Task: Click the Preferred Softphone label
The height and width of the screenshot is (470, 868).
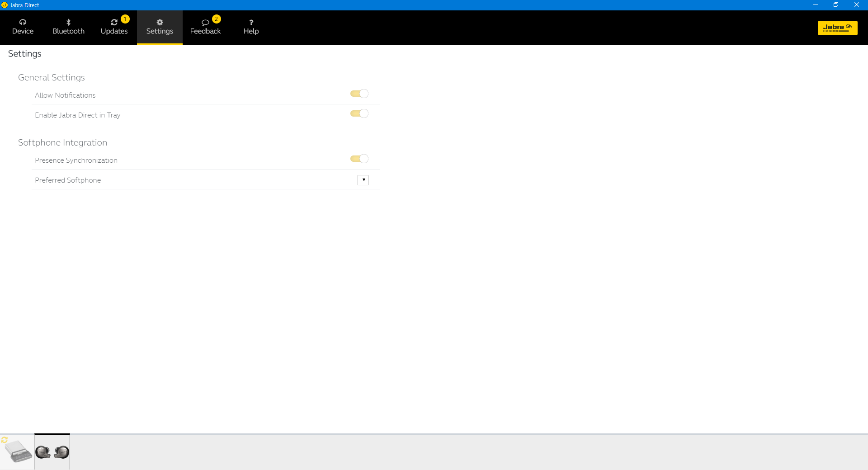Action: [68, 180]
